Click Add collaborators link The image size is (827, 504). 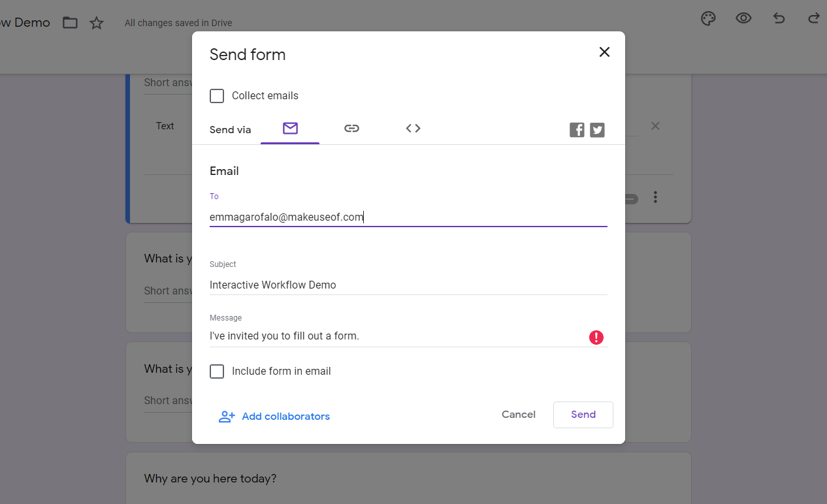[x=274, y=417]
